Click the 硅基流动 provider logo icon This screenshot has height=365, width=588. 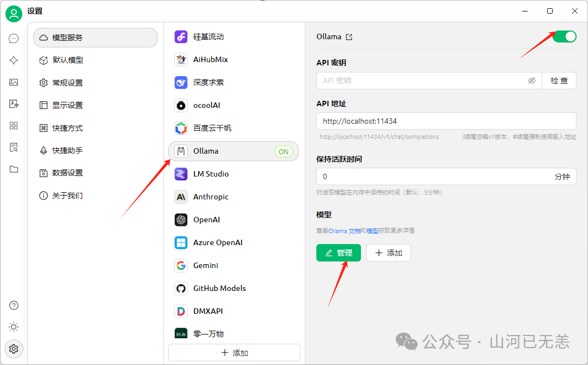(181, 36)
